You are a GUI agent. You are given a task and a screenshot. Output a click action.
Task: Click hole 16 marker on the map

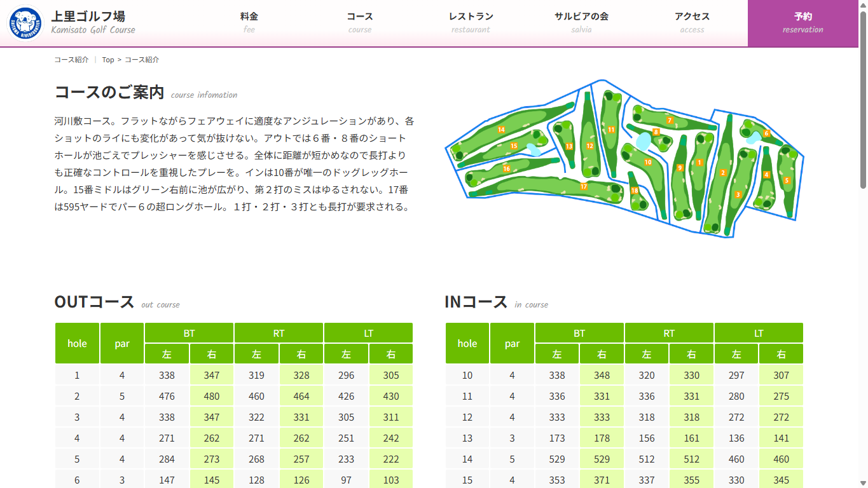[x=507, y=168]
